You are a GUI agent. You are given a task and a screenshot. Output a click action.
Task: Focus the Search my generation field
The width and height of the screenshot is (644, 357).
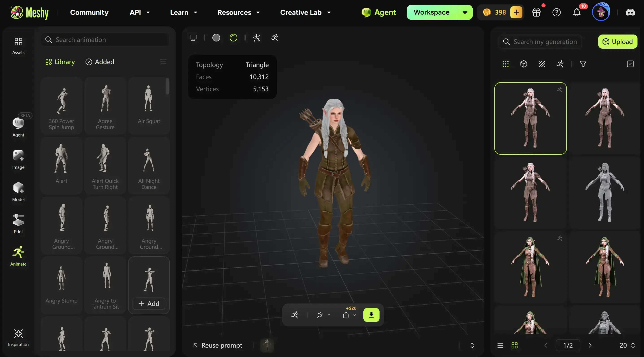point(540,41)
